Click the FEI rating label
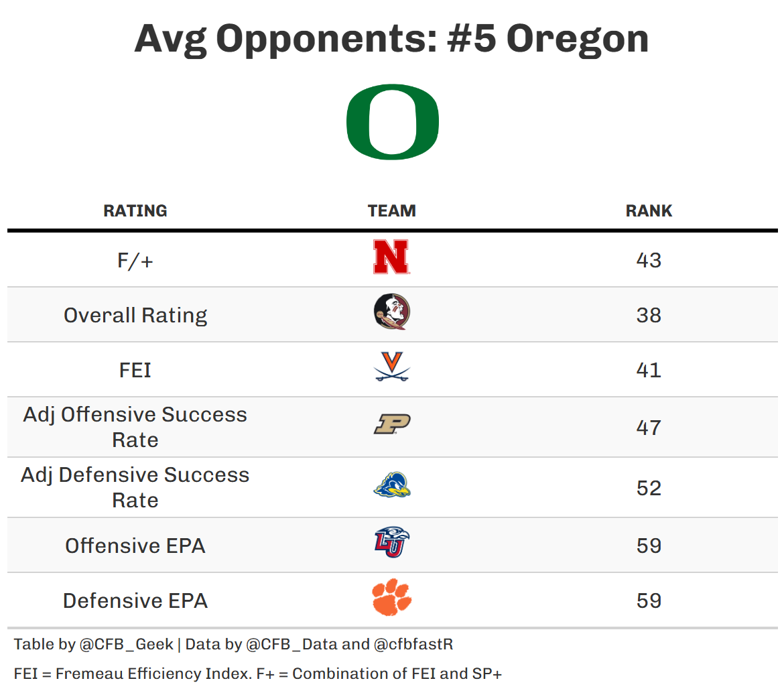Screen dimensions: 784x697 pos(135,370)
